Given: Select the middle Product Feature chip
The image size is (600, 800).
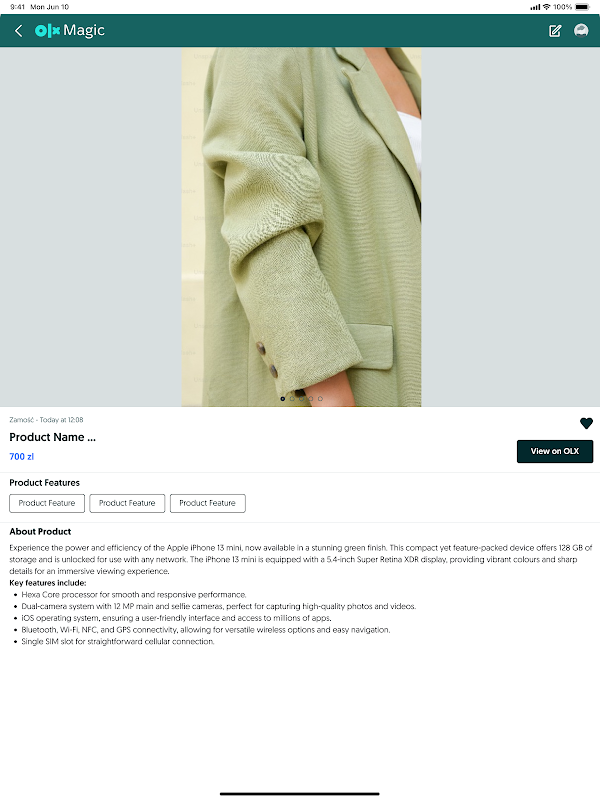Looking at the screenshot, I should point(127,503).
